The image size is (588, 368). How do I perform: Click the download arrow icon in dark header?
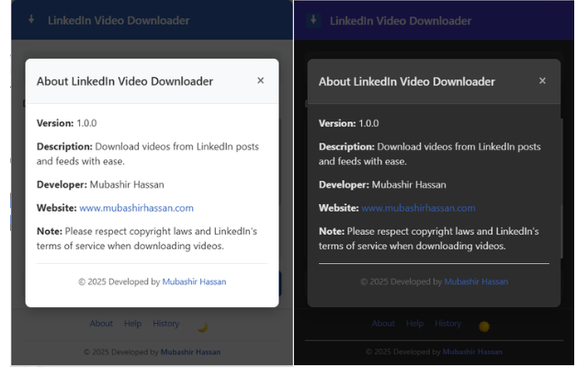313,20
